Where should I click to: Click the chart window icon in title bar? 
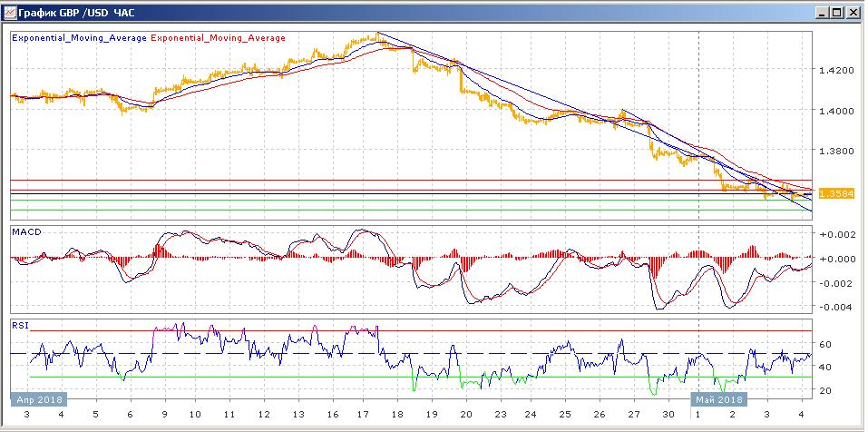click(x=10, y=12)
